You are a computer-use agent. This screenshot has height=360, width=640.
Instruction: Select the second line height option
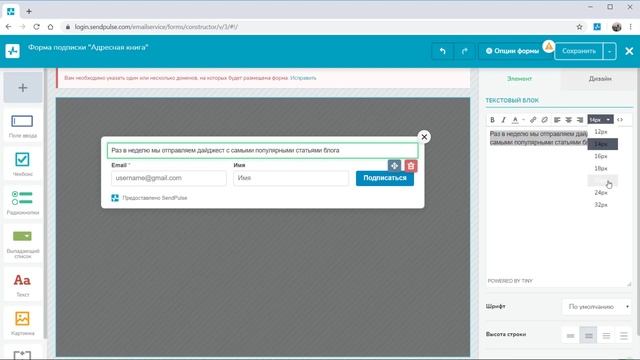(x=588, y=336)
